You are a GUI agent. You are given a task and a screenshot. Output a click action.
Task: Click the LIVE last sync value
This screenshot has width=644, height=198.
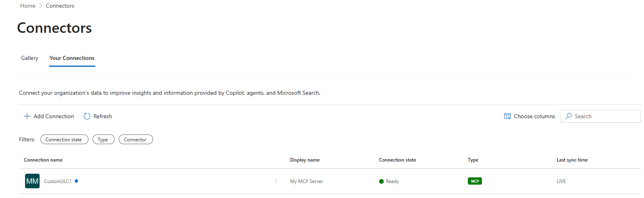coord(561,181)
